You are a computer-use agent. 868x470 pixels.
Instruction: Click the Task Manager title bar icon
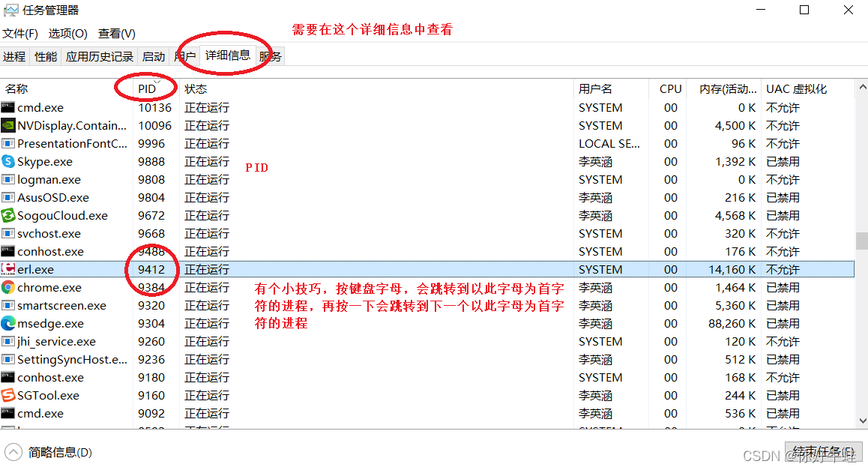coord(10,10)
